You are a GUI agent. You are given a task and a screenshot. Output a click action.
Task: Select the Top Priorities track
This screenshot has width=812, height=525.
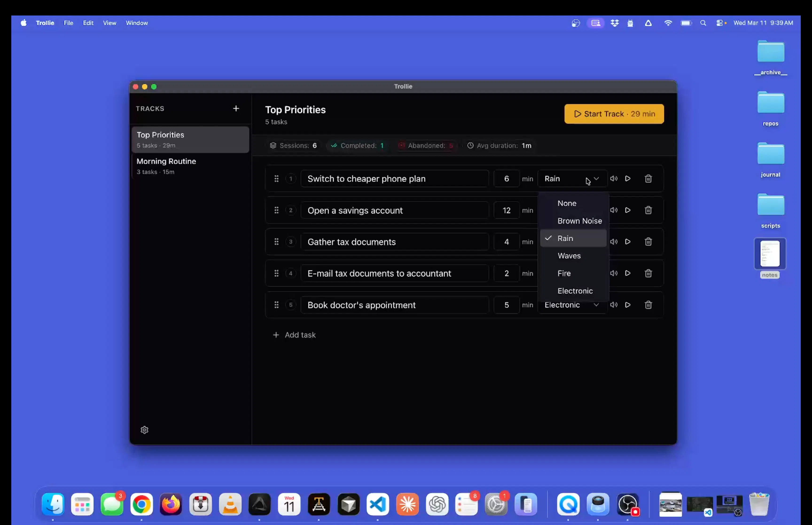(x=191, y=140)
